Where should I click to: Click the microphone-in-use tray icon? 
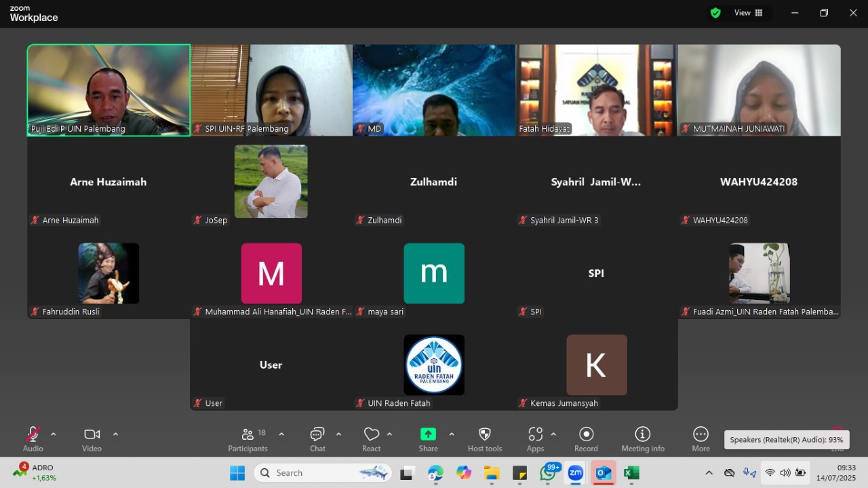749,473
